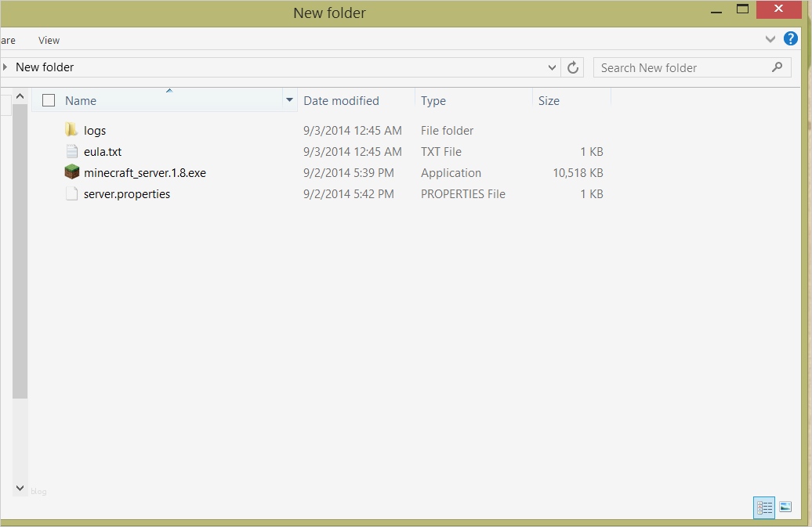812x527 pixels.
Task: Select the eula.txt file name
Action: [x=103, y=152]
